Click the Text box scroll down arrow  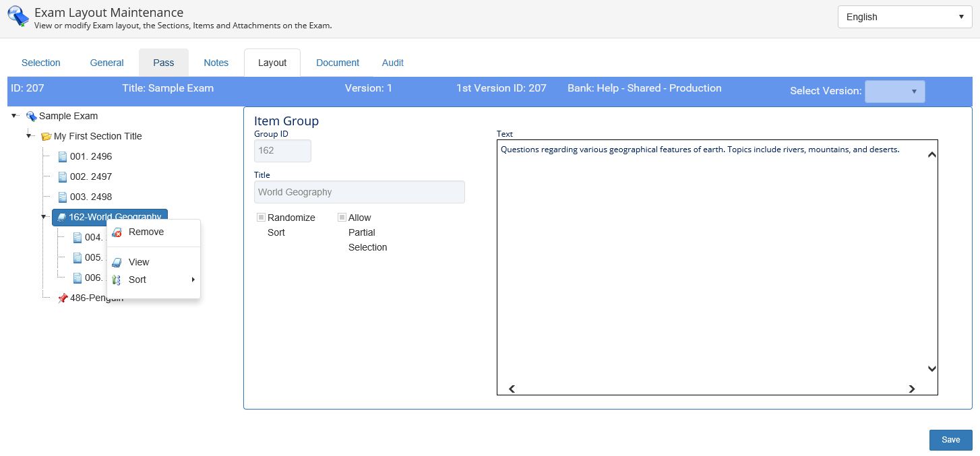(x=931, y=368)
